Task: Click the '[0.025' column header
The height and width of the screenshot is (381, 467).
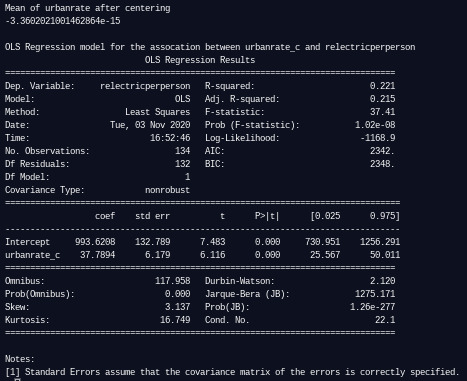Action: (325, 216)
